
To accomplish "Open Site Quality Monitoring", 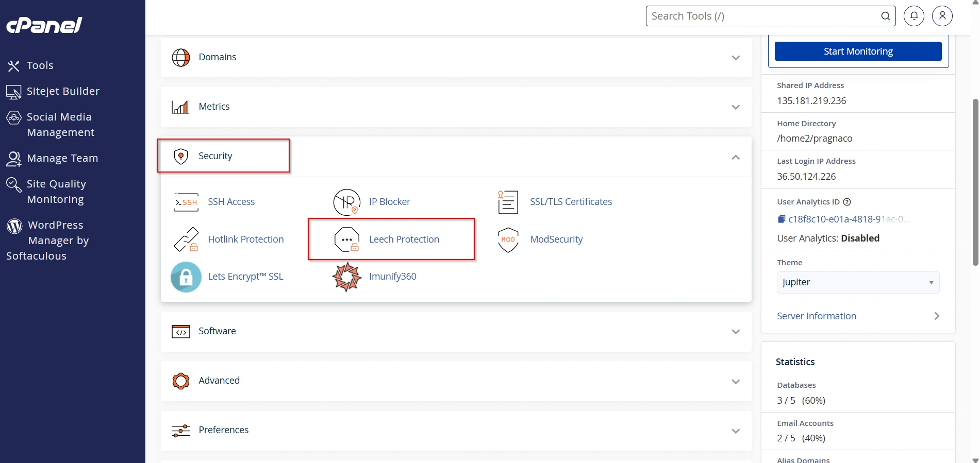I will tap(56, 192).
